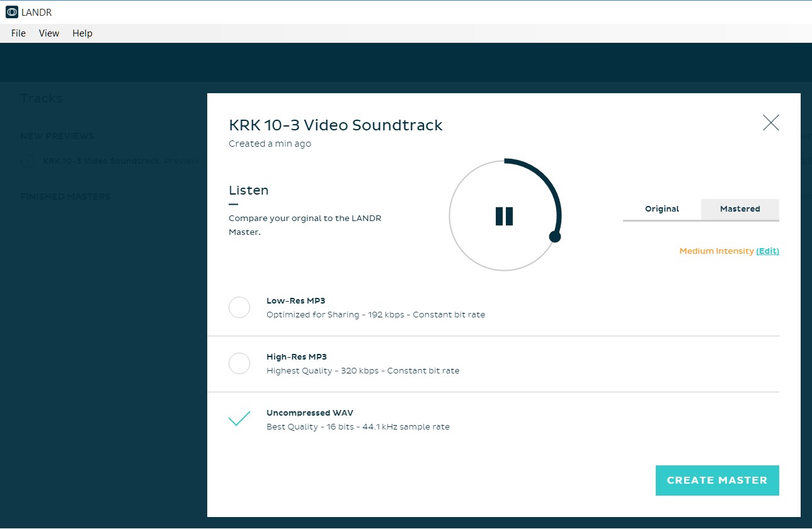Switch to the Original tab
This screenshot has width=812, height=529.
pyautogui.click(x=662, y=209)
